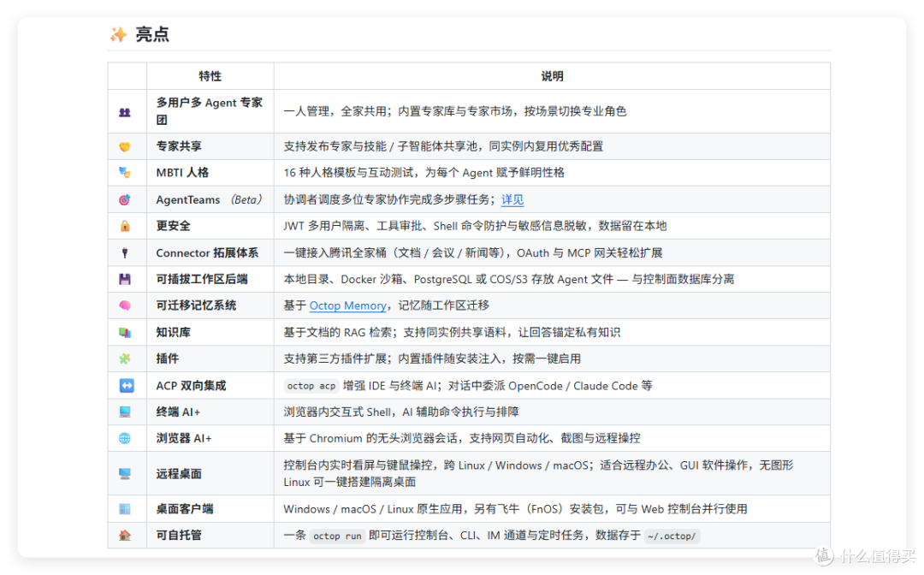Click the plug icon in Connector row

[125, 252]
